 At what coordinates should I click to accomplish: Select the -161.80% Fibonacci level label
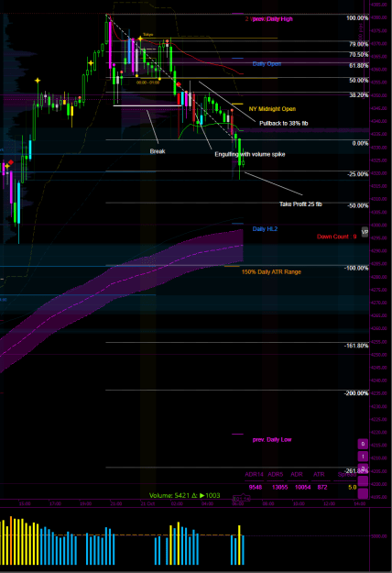[x=356, y=346]
